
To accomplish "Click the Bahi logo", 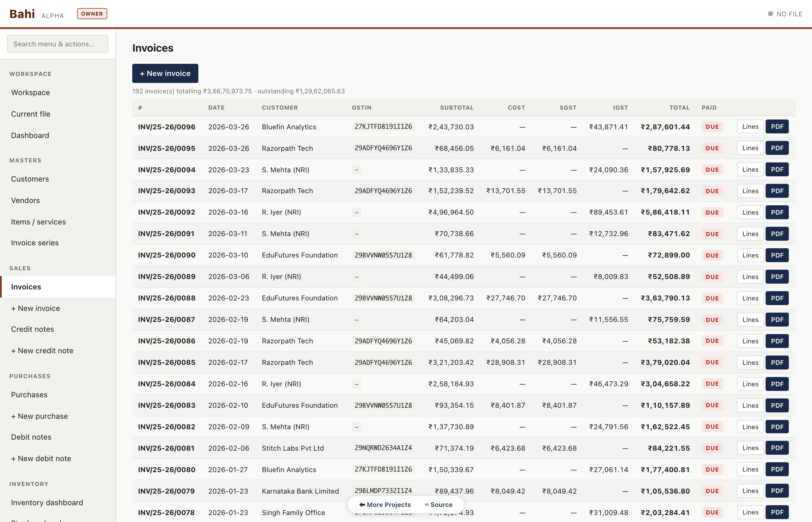I will click(x=22, y=14).
